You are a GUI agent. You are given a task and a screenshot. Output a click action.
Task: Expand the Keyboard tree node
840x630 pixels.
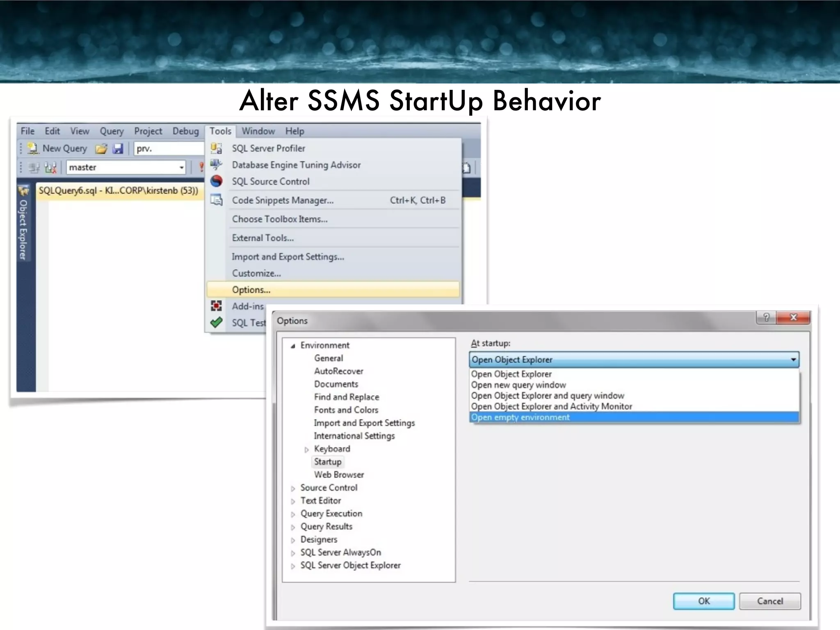(306, 450)
